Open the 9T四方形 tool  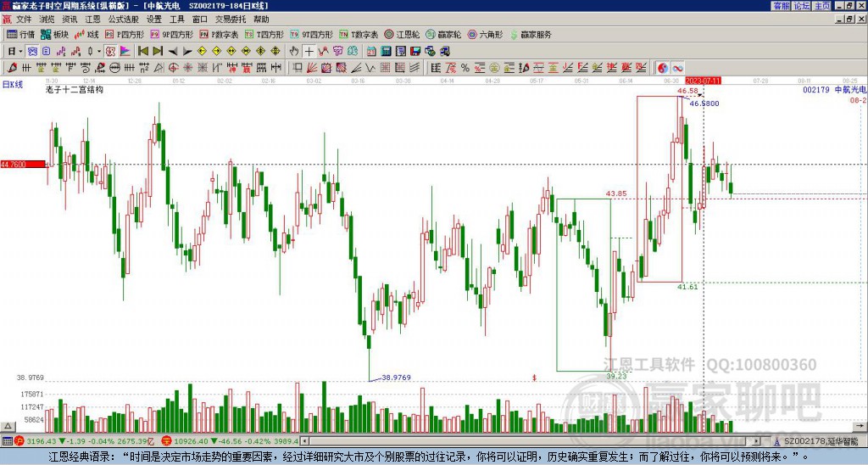tap(312, 34)
